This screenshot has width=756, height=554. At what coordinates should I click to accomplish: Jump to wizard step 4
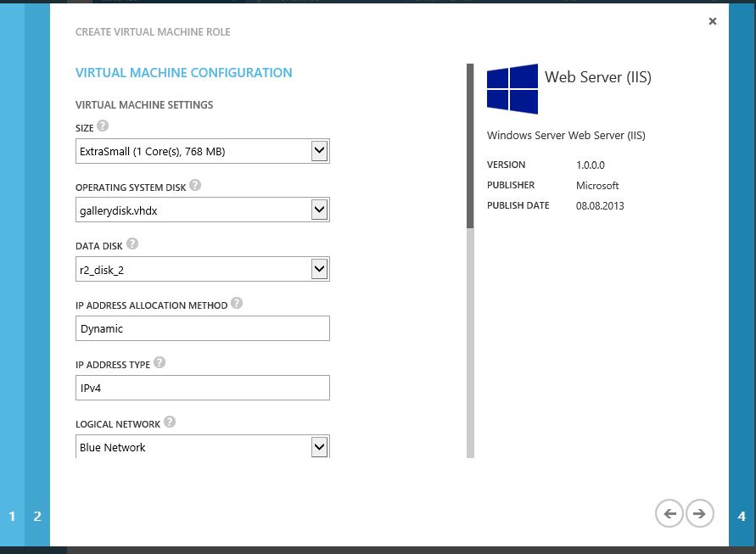coord(743,516)
